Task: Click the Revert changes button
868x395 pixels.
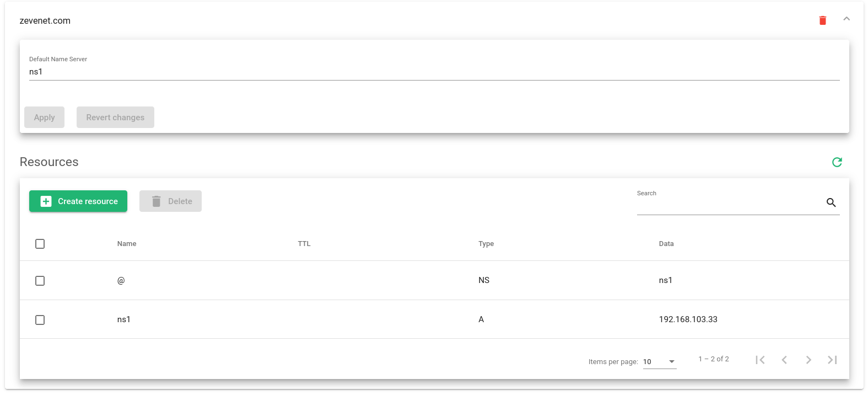Action: click(115, 118)
